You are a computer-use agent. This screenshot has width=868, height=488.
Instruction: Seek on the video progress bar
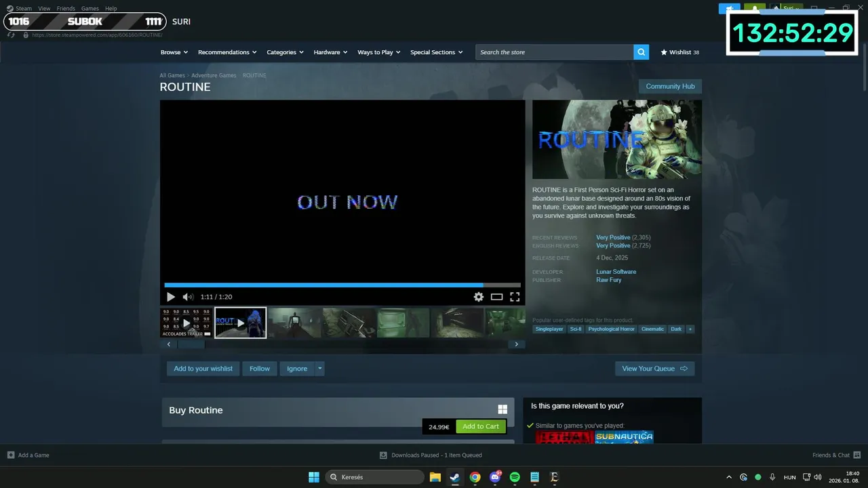pyautogui.click(x=342, y=285)
